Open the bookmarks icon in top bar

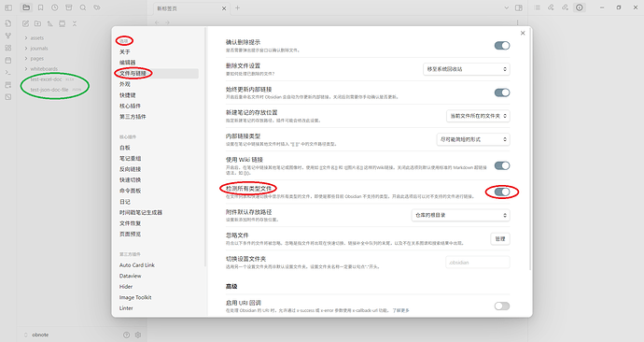[x=40, y=7]
